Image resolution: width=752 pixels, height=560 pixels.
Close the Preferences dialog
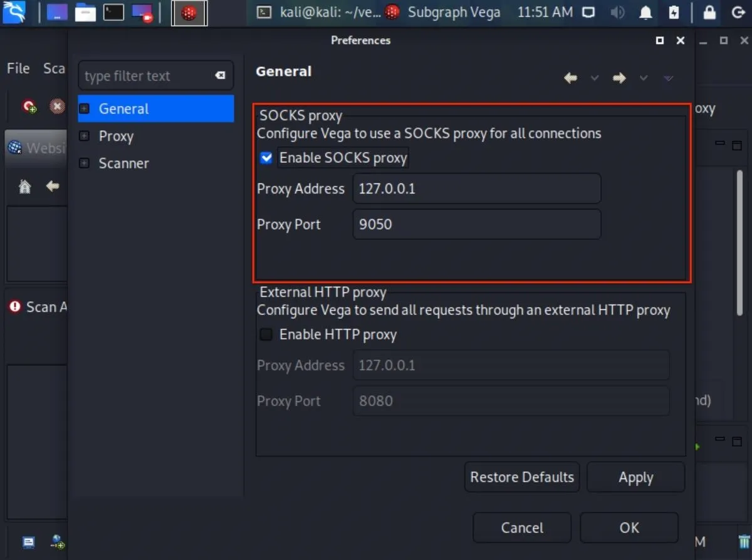[x=681, y=41]
